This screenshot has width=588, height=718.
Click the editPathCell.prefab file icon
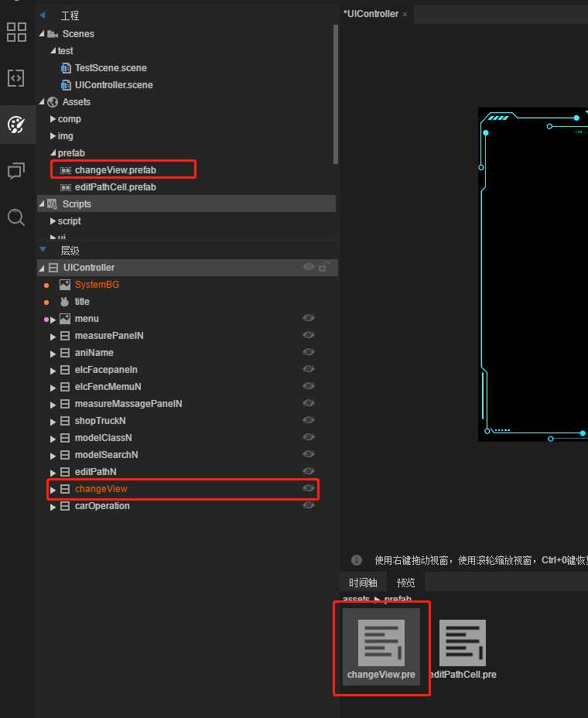pyautogui.click(x=66, y=187)
